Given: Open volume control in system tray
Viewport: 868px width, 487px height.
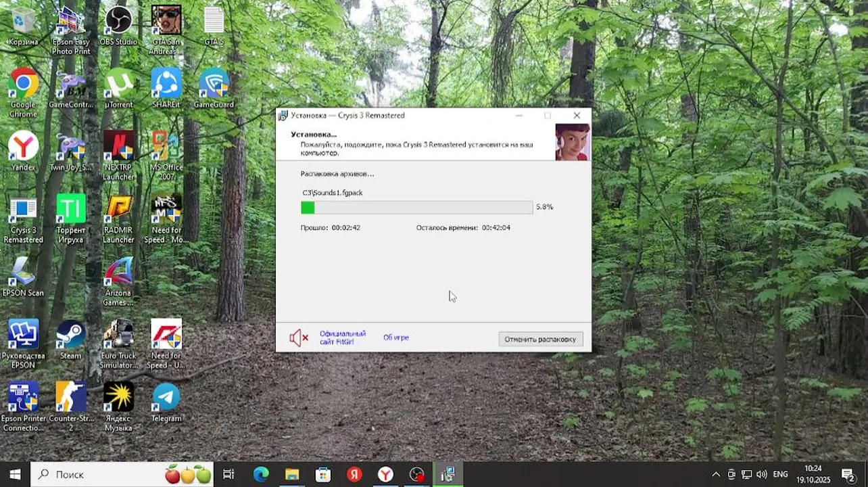Looking at the screenshot, I should click(x=762, y=475).
